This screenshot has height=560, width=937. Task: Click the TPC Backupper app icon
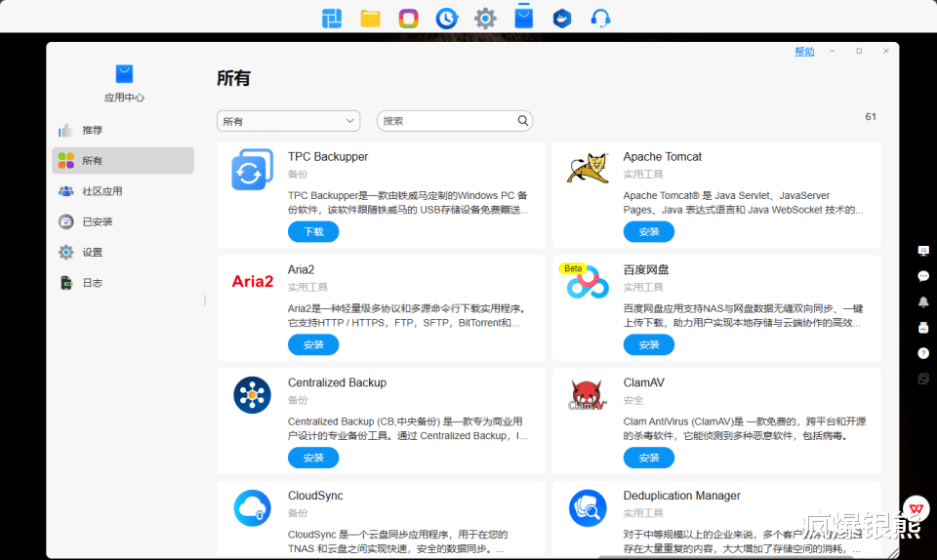tap(252, 170)
